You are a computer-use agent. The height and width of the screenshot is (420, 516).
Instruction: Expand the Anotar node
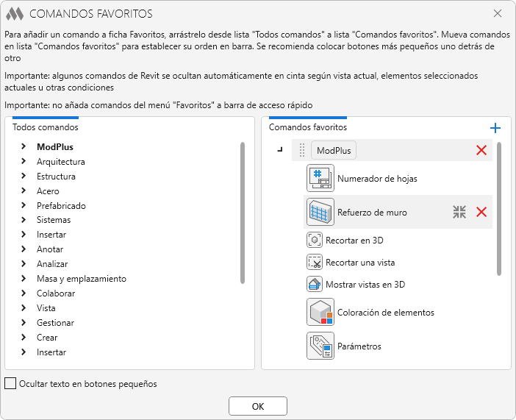(24, 249)
